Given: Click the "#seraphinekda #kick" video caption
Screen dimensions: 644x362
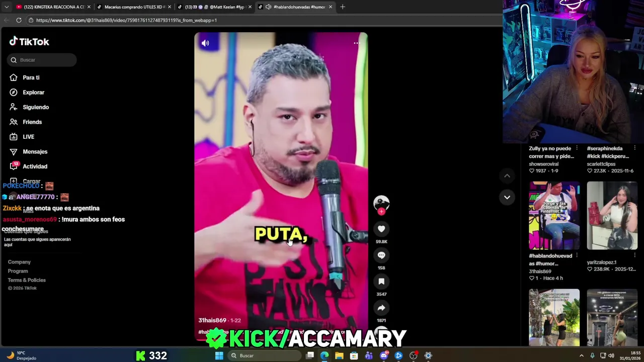Looking at the screenshot, I should (x=608, y=152).
